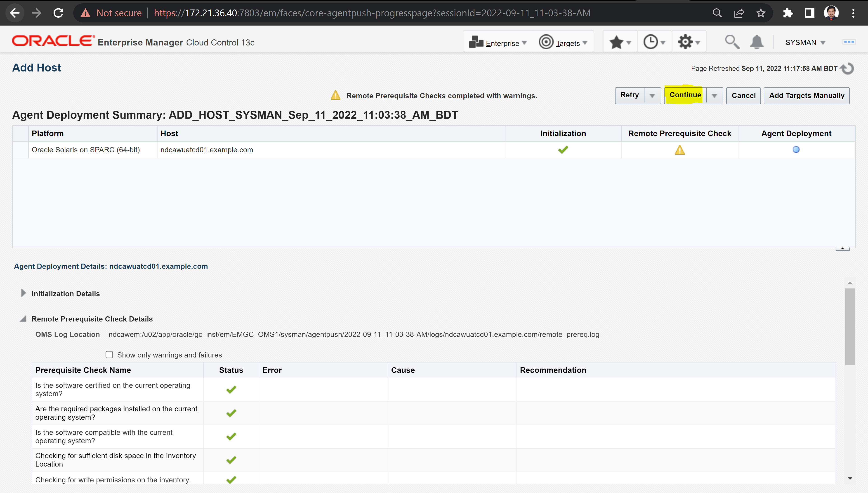Viewport: 868px width, 493px height.
Task: Click Agent Deployment Details heading text
Action: coord(111,267)
